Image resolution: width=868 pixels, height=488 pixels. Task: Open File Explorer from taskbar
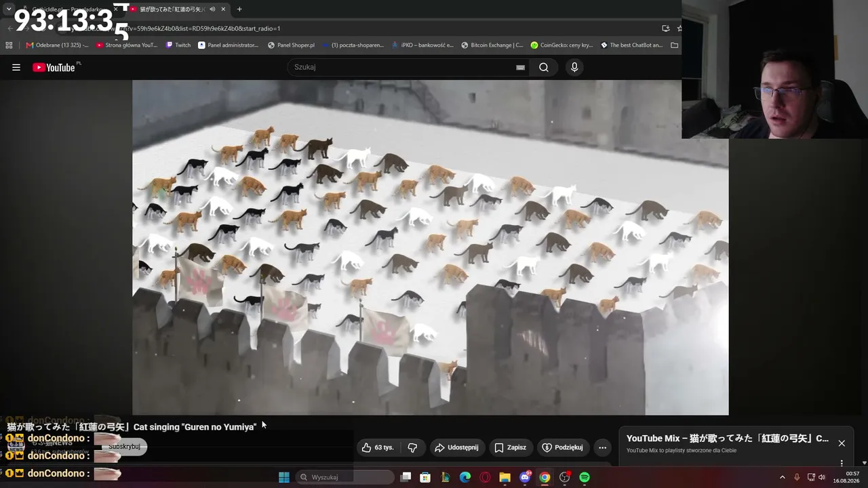click(x=505, y=477)
